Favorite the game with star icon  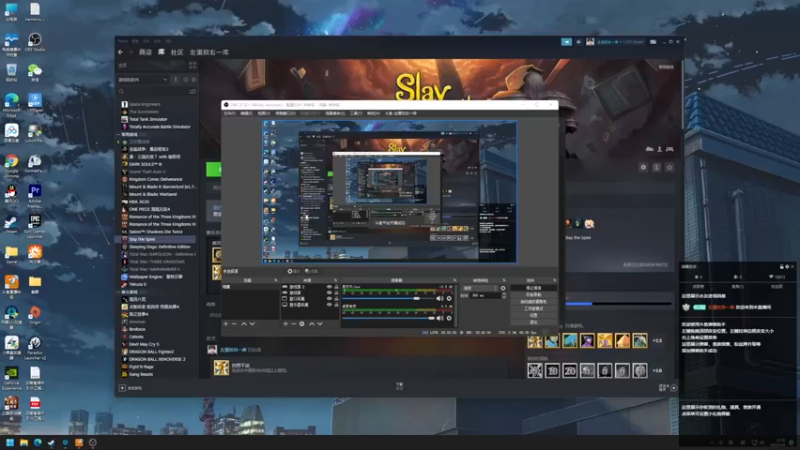[x=670, y=167]
